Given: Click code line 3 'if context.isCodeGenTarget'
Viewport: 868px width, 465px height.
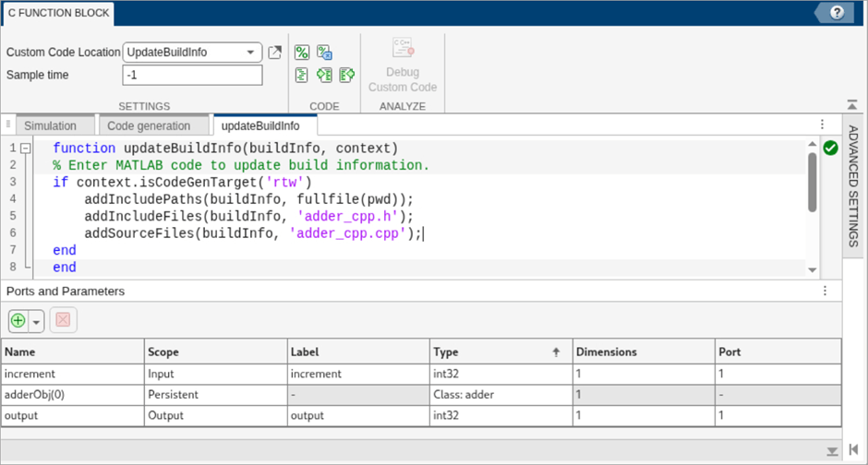Looking at the screenshot, I should (182, 182).
